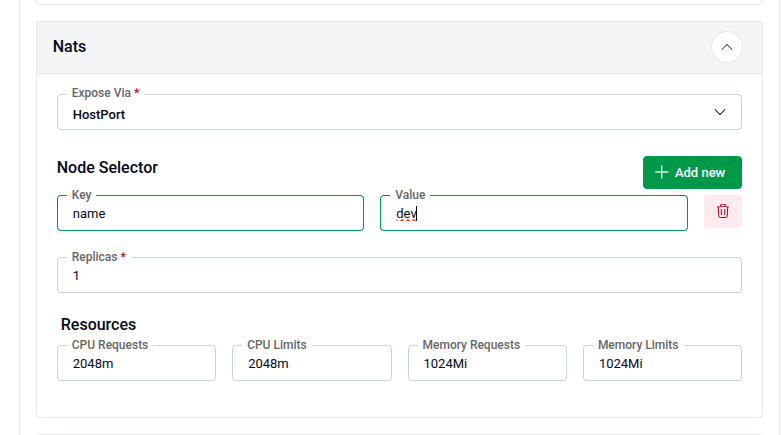Click the Replicas field label

coord(94,256)
